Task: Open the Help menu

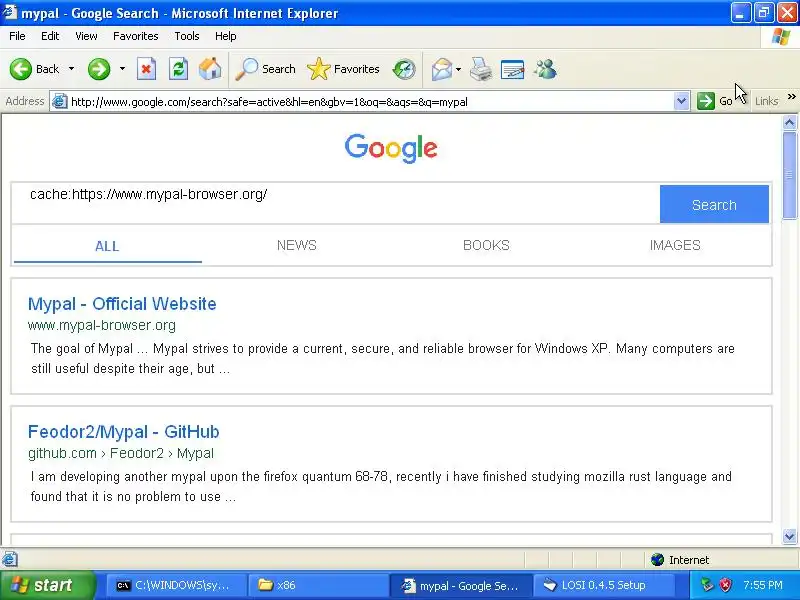Action: point(226,36)
